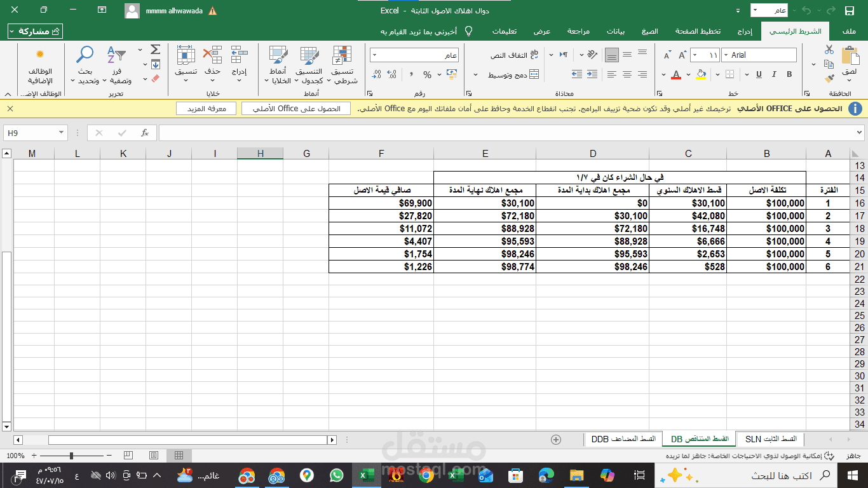The height and width of the screenshot is (488, 868).
Task: Click Get genuine Office (الحصول على Office الأصلي) button
Action: [296, 109]
